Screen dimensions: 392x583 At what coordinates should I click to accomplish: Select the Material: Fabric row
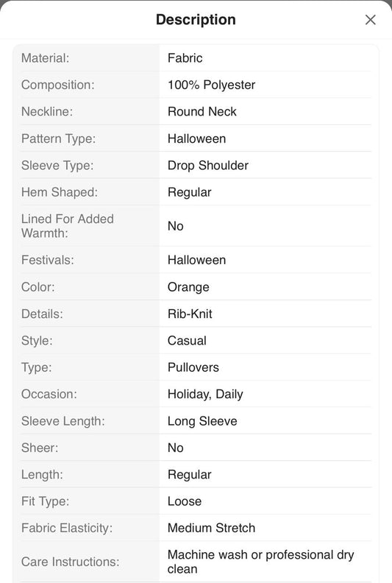196,58
